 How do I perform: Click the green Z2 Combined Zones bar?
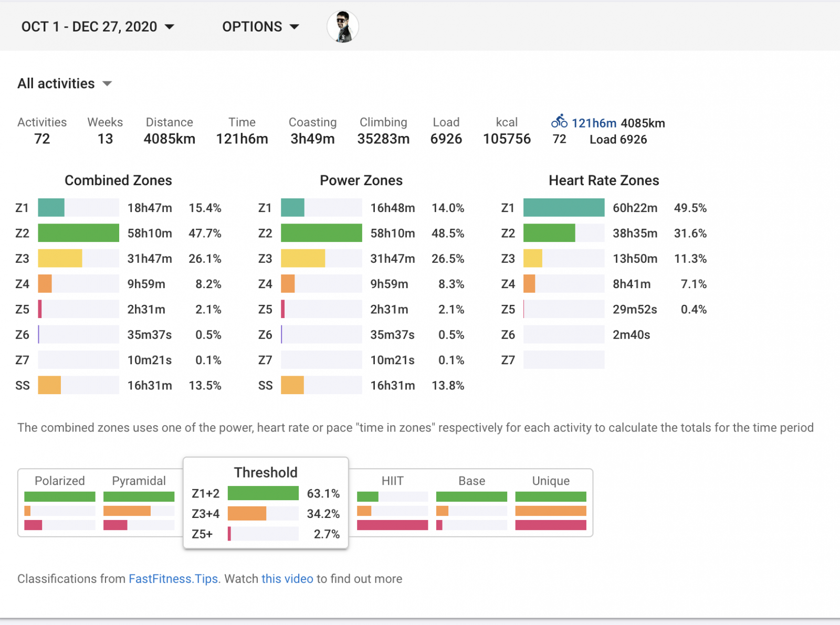click(78, 233)
